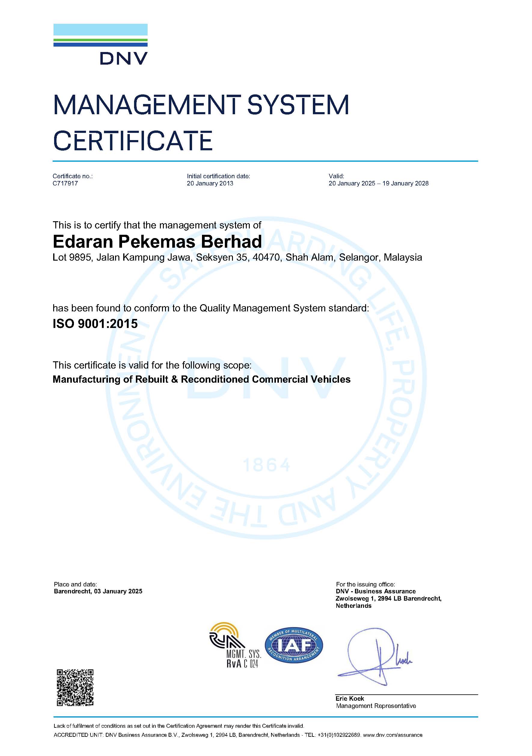
Task: Click the QR code at bottom left
Action: 75,687
